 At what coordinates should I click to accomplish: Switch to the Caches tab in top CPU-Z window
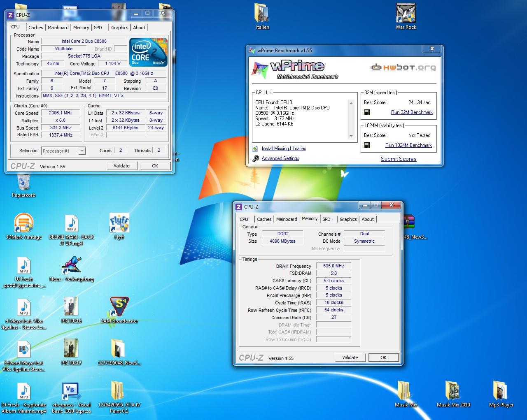tap(35, 28)
